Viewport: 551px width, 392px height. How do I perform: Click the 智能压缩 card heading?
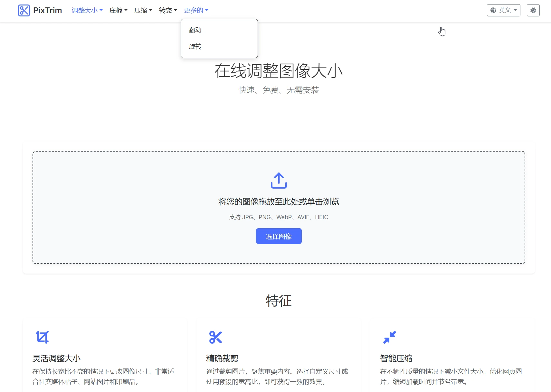(x=396, y=358)
